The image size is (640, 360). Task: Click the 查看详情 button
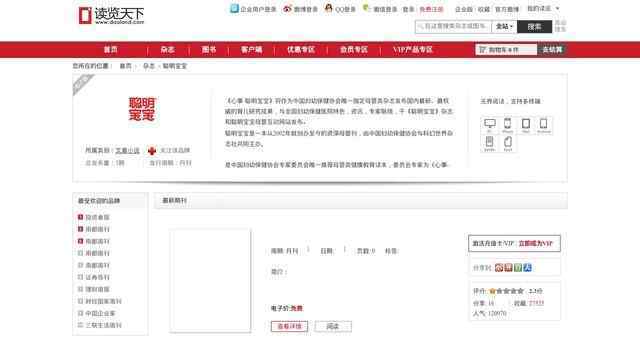[289, 326]
